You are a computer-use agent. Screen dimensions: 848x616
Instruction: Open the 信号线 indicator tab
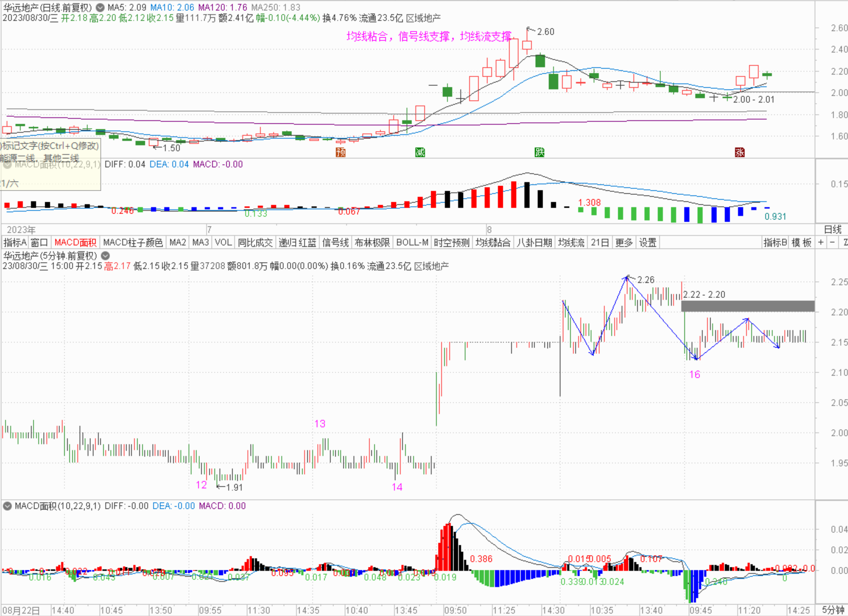pos(335,242)
